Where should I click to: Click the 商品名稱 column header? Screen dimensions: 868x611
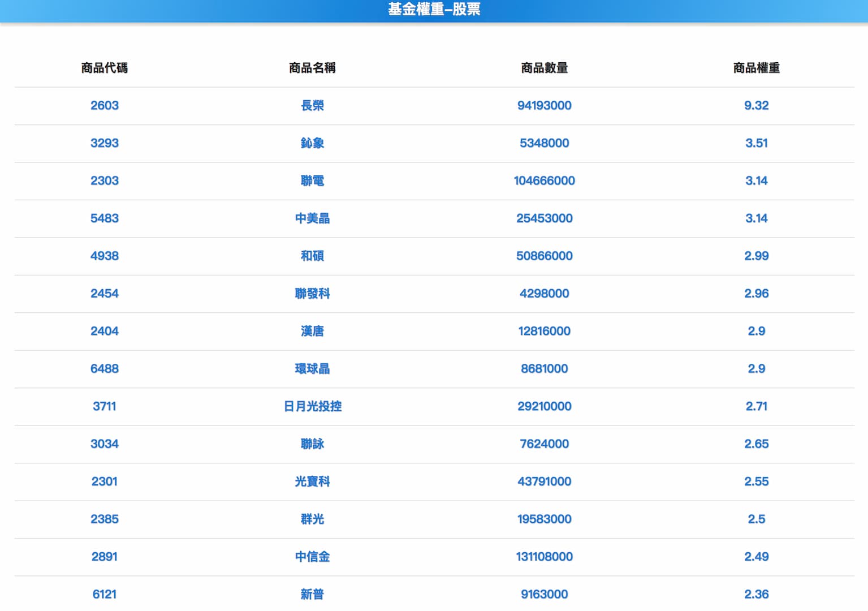click(312, 68)
